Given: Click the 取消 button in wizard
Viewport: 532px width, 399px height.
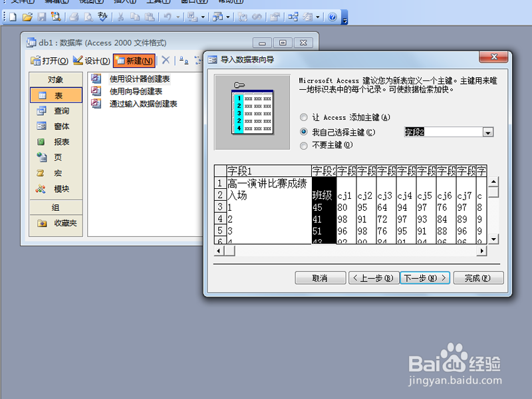Looking at the screenshot, I should pyautogui.click(x=321, y=278).
